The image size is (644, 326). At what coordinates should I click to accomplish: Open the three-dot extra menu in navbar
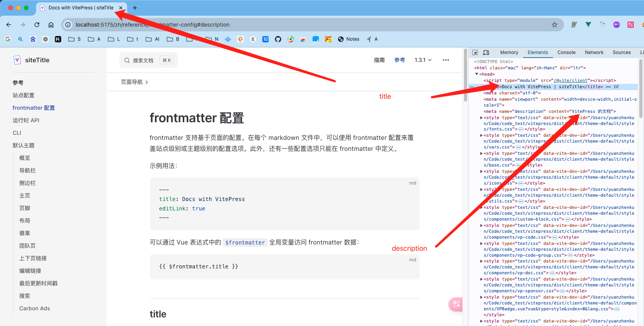[x=446, y=60]
